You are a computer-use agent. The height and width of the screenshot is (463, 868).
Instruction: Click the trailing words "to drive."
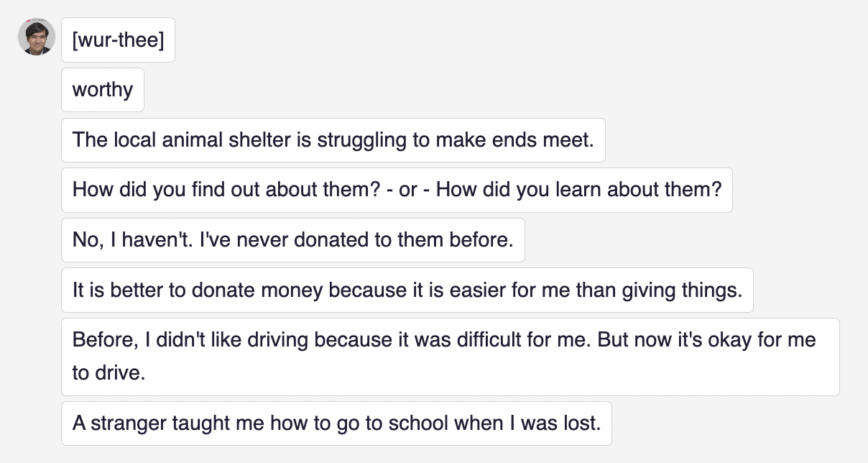click(109, 374)
